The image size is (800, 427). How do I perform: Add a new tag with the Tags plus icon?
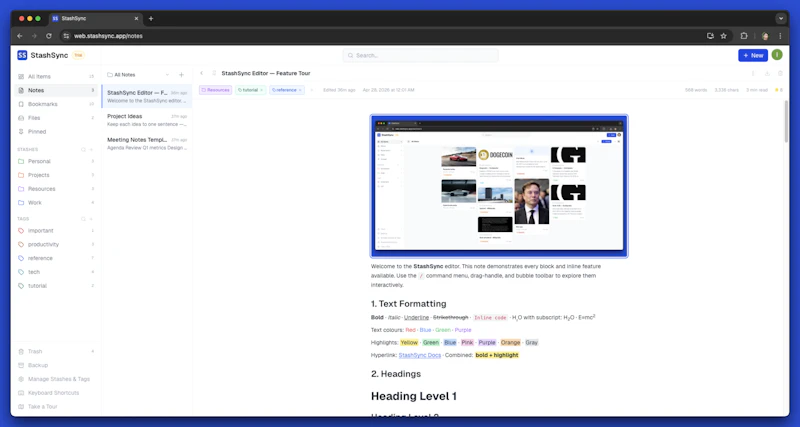pyautogui.click(x=92, y=219)
